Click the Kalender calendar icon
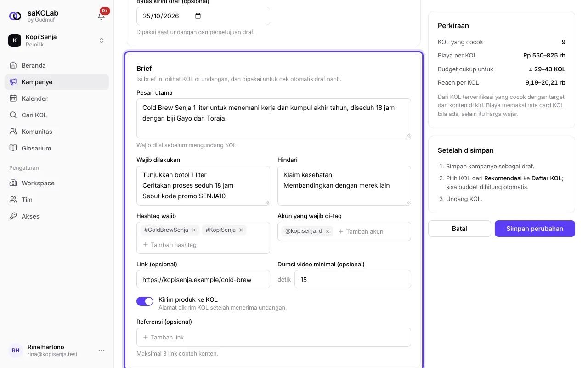Viewport: 588px width, 368px height. pyautogui.click(x=13, y=98)
